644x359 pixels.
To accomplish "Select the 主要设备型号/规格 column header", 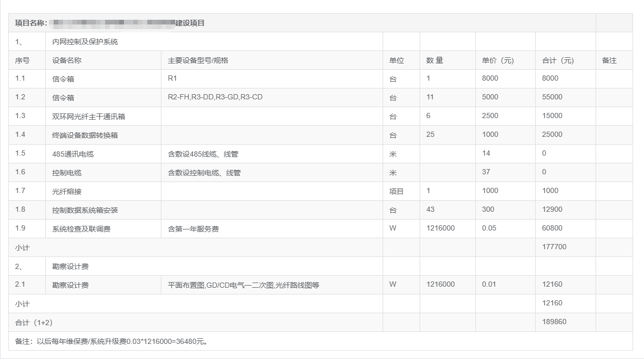I will [x=198, y=60].
